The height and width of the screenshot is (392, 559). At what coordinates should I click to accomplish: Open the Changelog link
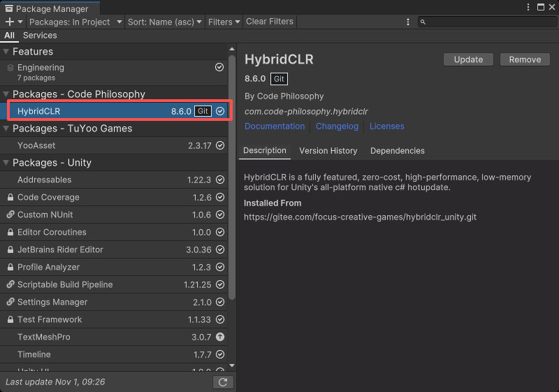click(337, 126)
